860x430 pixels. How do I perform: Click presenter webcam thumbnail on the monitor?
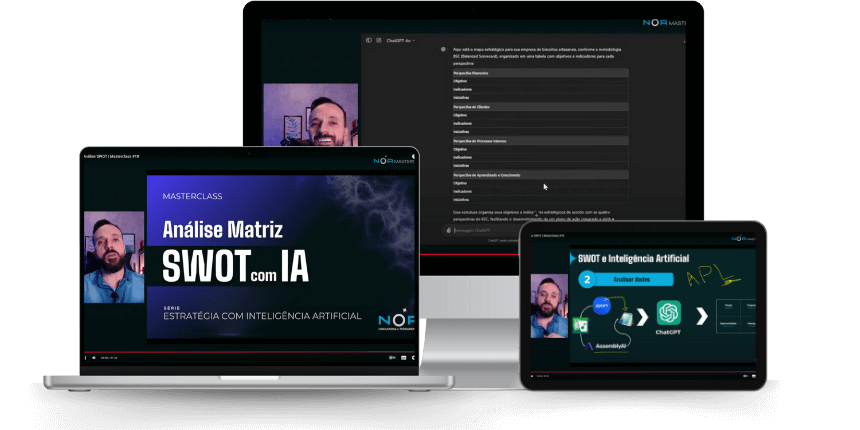(310, 115)
